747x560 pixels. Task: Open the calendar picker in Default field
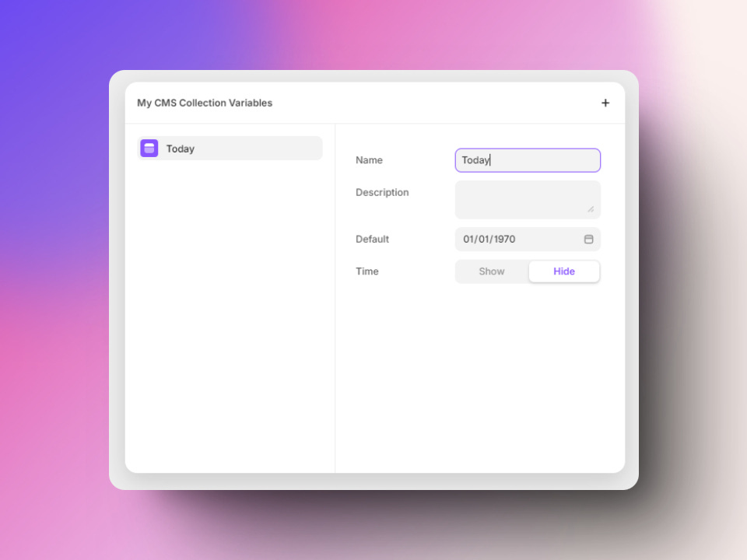tap(588, 239)
